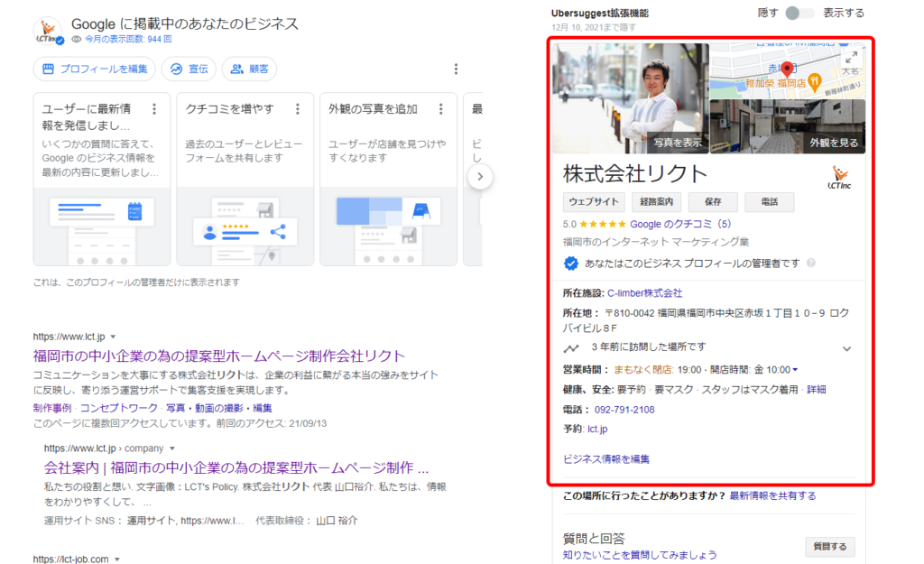Image resolution: width=924 pixels, height=564 pixels.
Task: Open the C-limber株式会社 link
Action: [x=644, y=293]
